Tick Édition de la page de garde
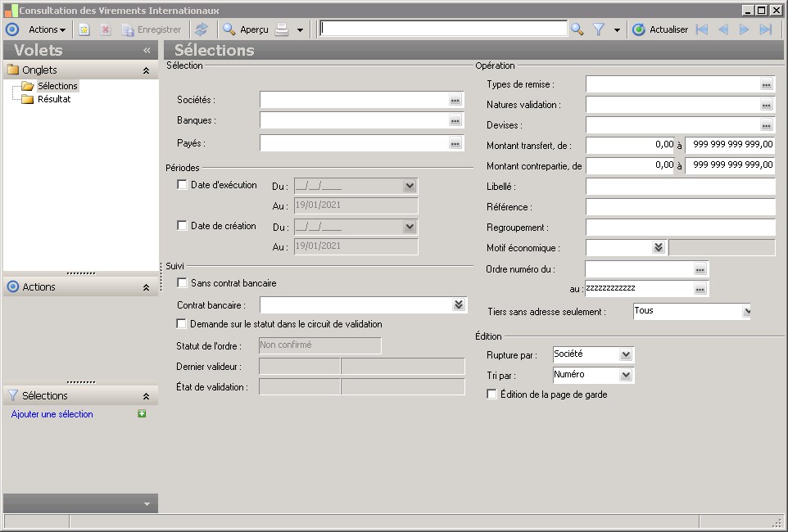 (491, 394)
